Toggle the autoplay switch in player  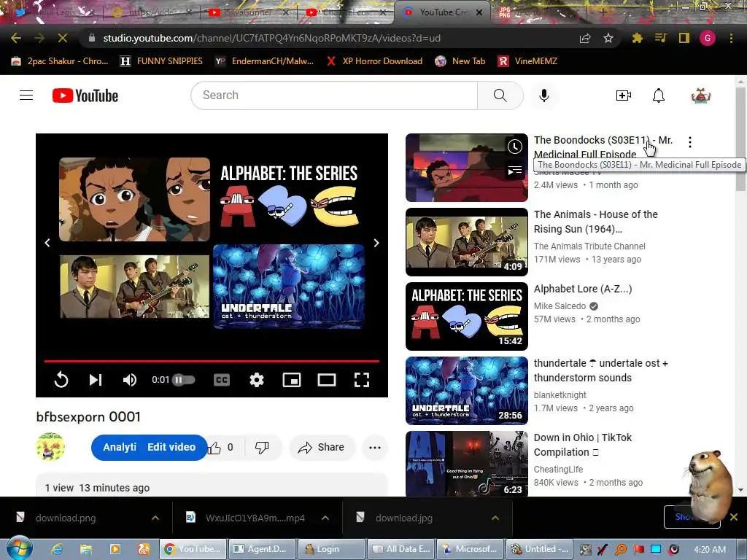click(x=183, y=379)
